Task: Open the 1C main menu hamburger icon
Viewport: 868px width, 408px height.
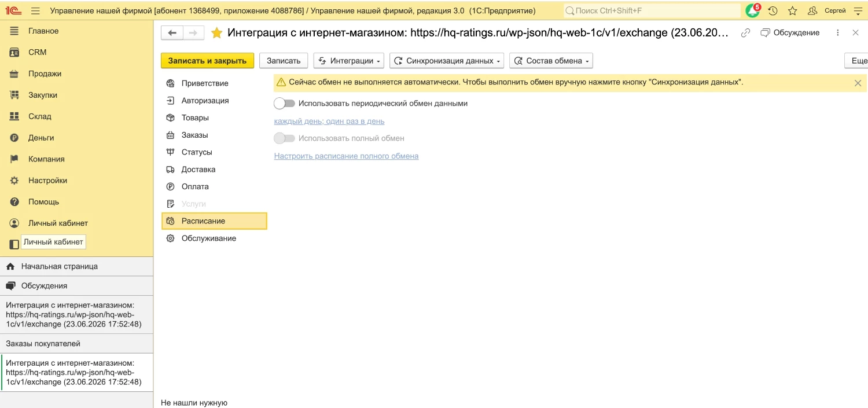Action: (35, 10)
